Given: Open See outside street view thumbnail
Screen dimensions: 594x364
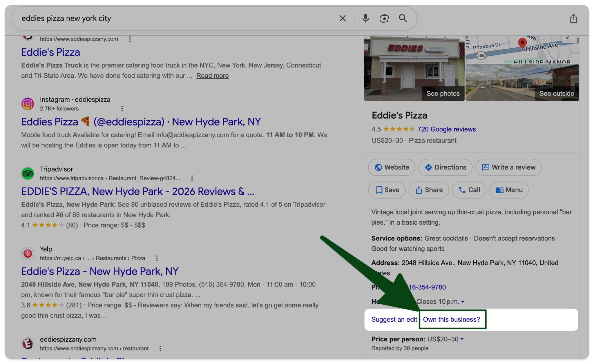Looking at the screenshot, I should [522, 83].
